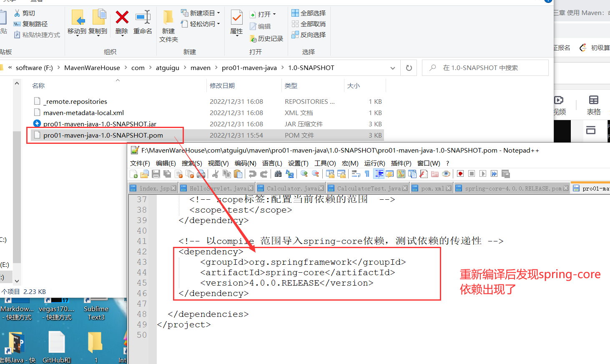
Task: Toggle the Indent Guide icon
Action: 379,174
